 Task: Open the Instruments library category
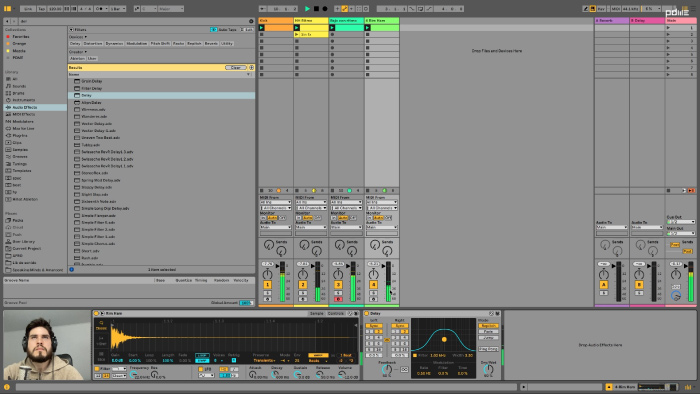click(23, 100)
